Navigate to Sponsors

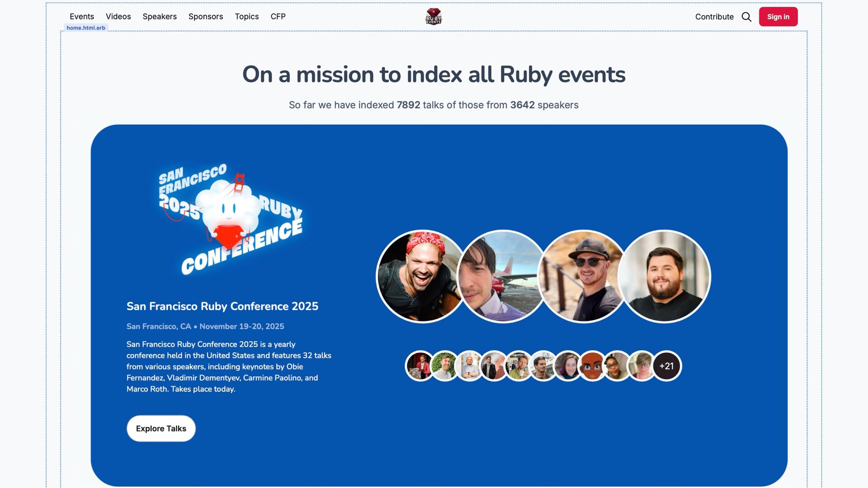[206, 17]
